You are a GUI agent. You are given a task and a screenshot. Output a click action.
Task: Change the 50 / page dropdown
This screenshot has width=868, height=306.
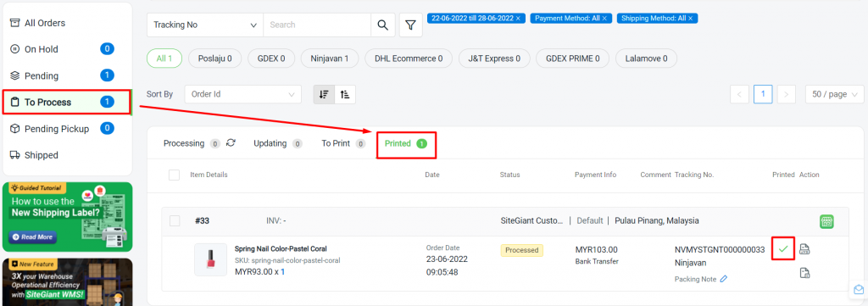[x=835, y=95]
